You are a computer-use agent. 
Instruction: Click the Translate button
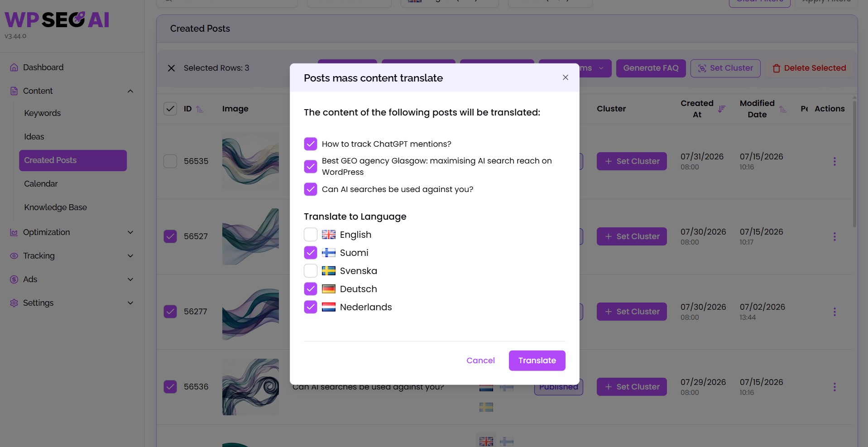[x=537, y=360]
